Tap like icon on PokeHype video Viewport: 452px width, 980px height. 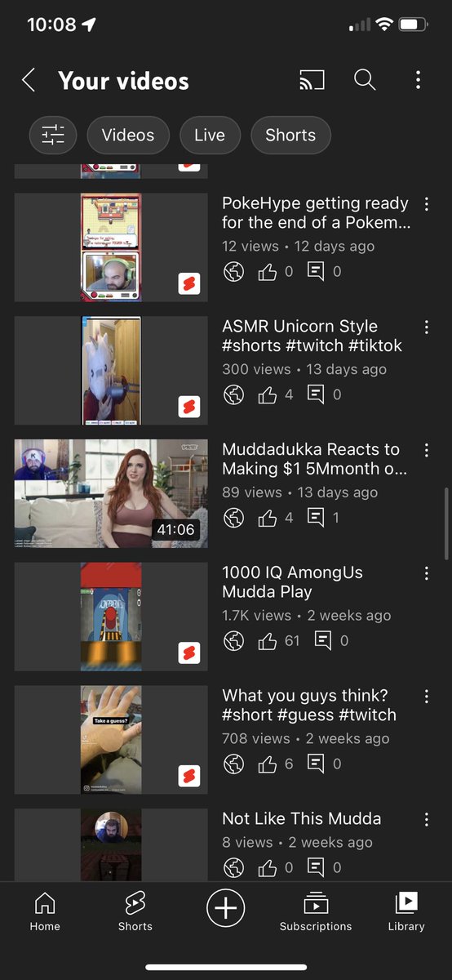(x=268, y=272)
